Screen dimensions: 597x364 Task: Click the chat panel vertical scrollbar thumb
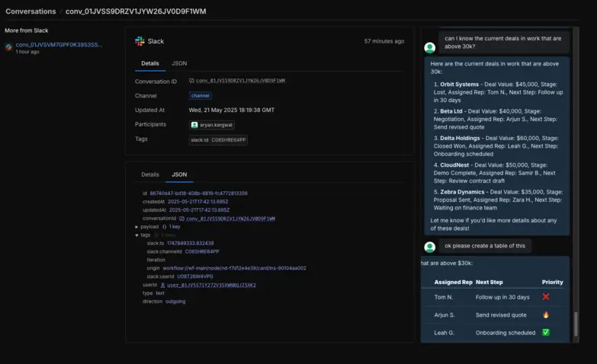coord(576,324)
